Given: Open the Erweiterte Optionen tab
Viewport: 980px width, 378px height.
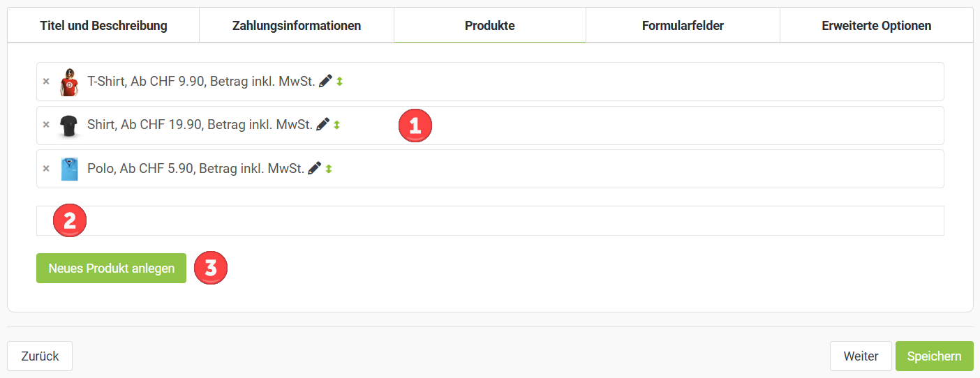Looking at the screenshot, I should (876, 26).
